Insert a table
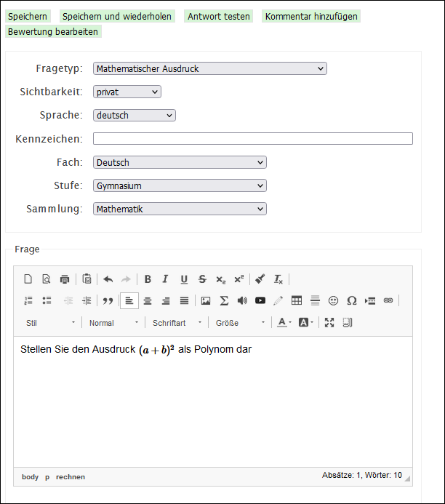Viewport: 445px width, 504px height. [x=297, y=300]
